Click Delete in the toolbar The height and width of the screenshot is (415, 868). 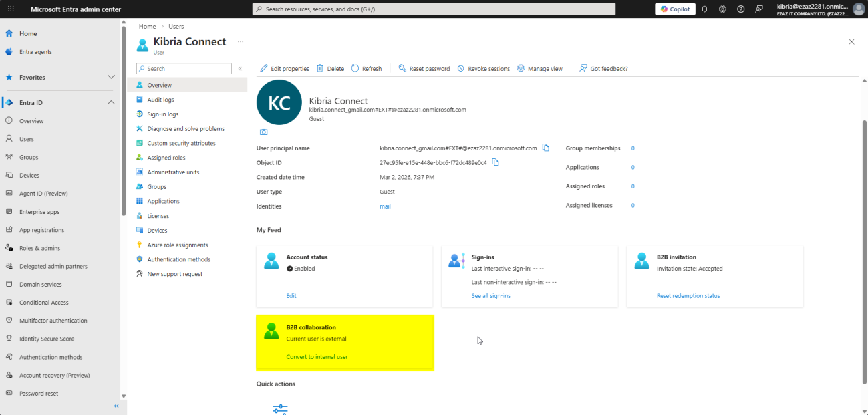tap(330, 69)
